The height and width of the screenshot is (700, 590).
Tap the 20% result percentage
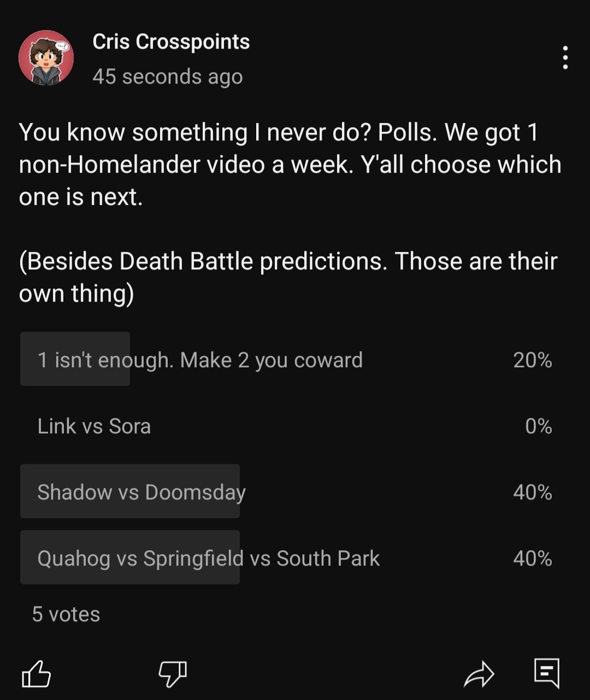coord(533,360)
